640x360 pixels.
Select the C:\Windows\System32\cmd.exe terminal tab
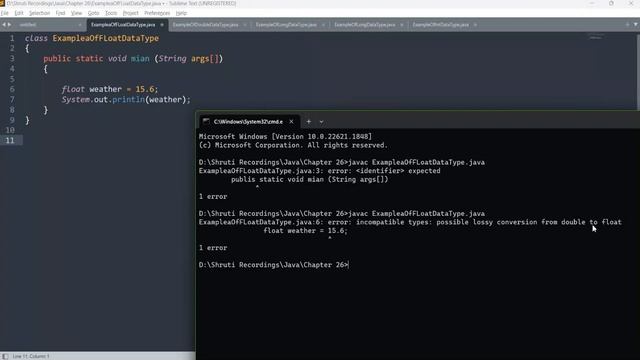click(249, 122)
